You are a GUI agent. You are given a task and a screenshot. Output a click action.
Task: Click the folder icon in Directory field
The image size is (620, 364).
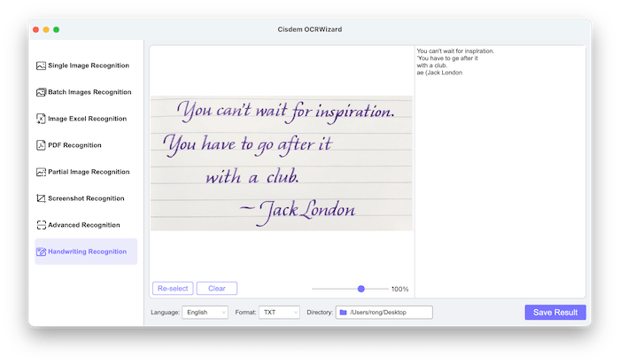(x=343, y=313)
